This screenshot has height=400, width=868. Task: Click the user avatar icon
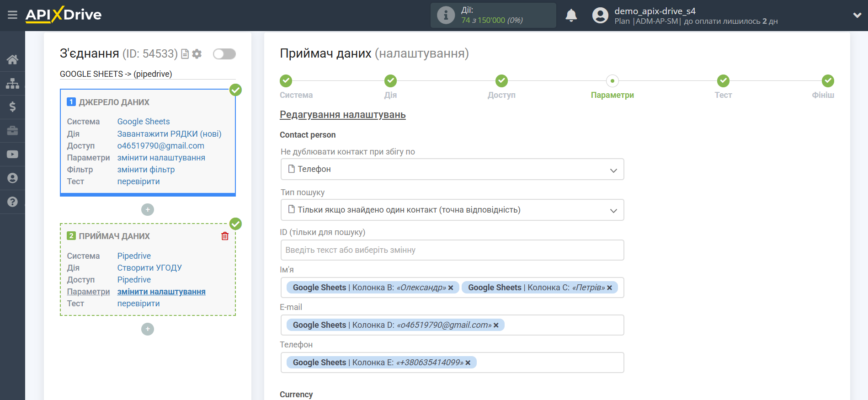pyautogui.click(x=600, y=15)
